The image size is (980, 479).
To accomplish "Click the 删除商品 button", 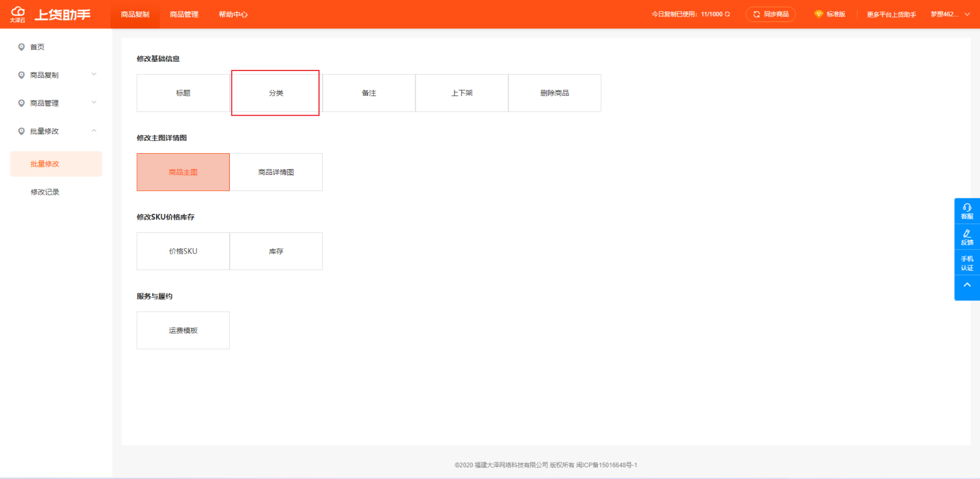I will [x=555, y=93].
